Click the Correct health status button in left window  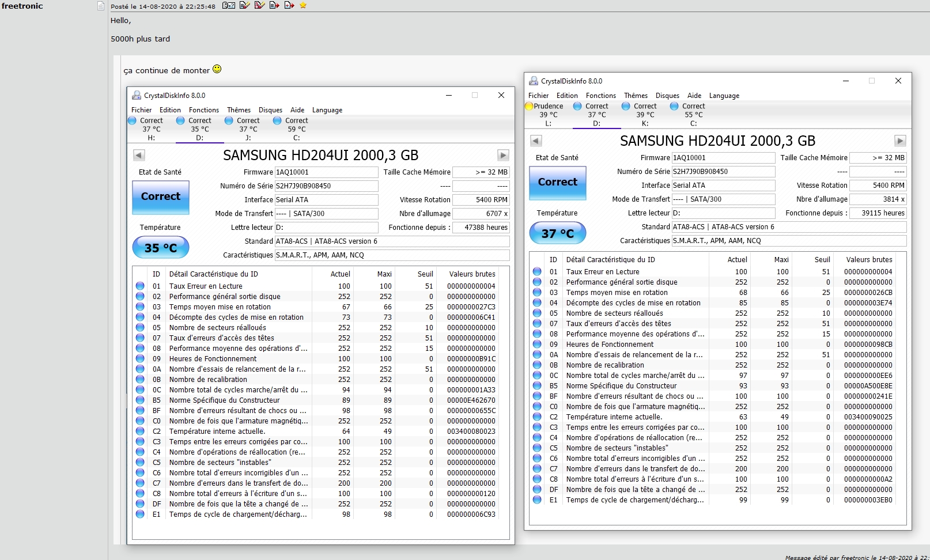tap(161, 197)
